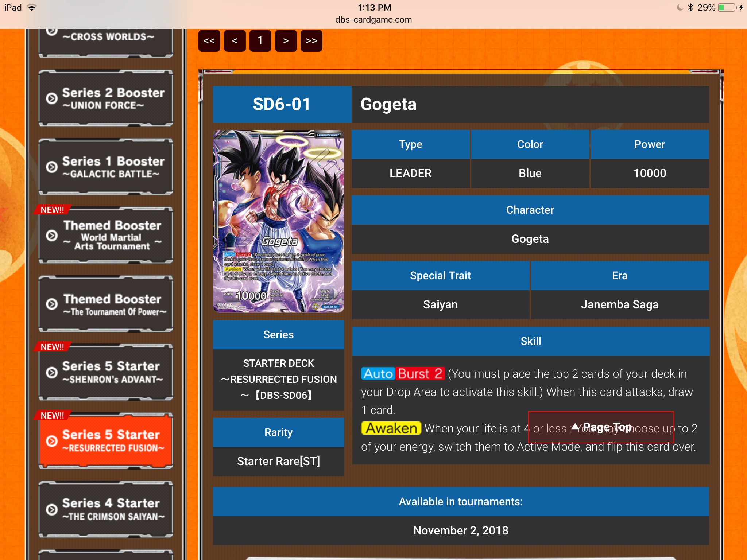Click the next page > arrow
This screenshot has height=560, width=747.
pos(286,41)
